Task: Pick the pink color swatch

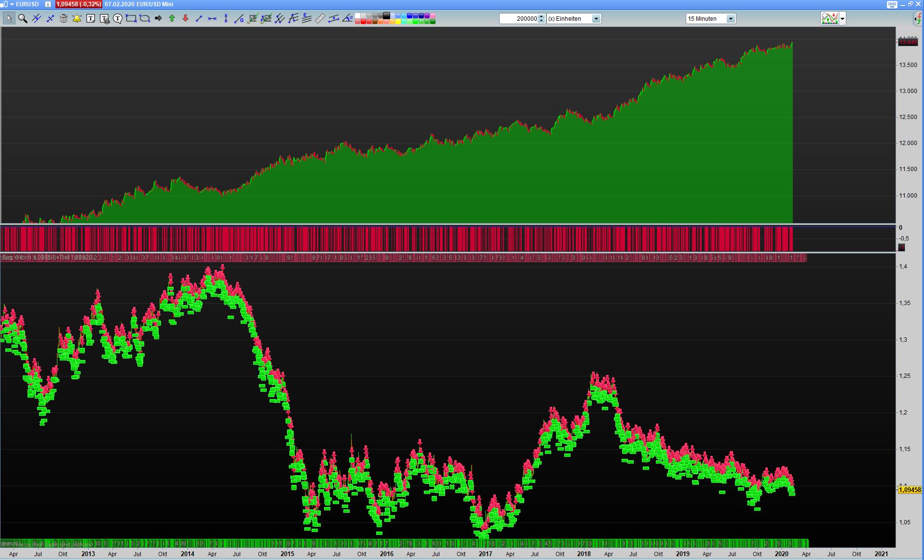Action: [433, 16]
